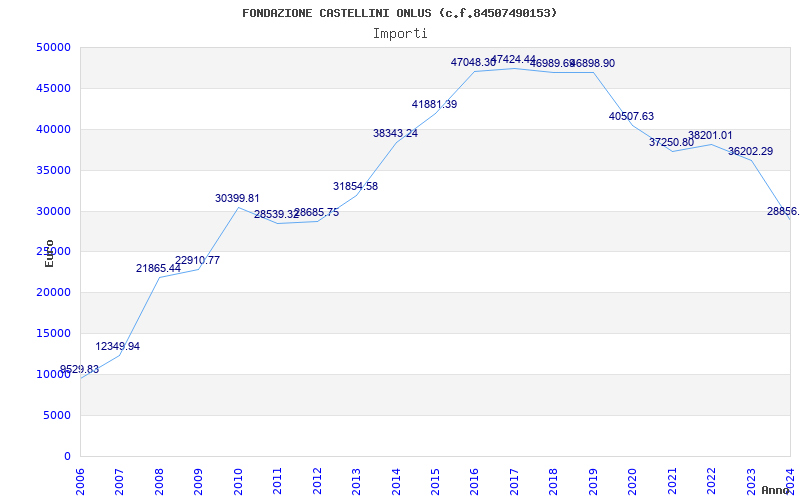Screen dimensions: 800x500
Task: Select the data label 37250.80
Action: pyautogui.click(x=671, y=142)
